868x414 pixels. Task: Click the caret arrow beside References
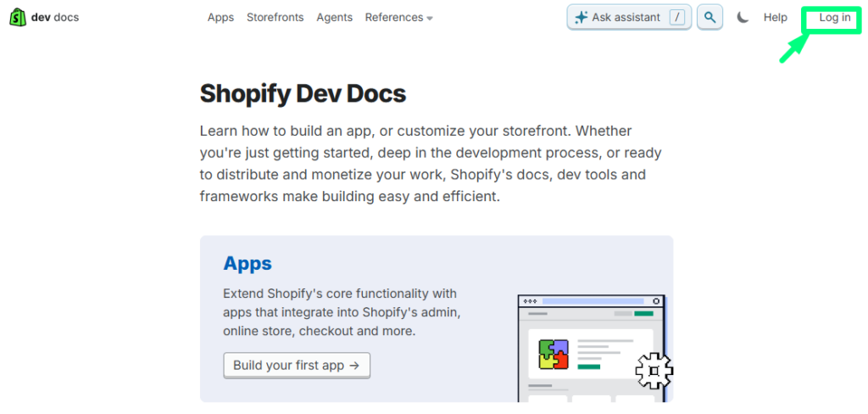point(430,19)
